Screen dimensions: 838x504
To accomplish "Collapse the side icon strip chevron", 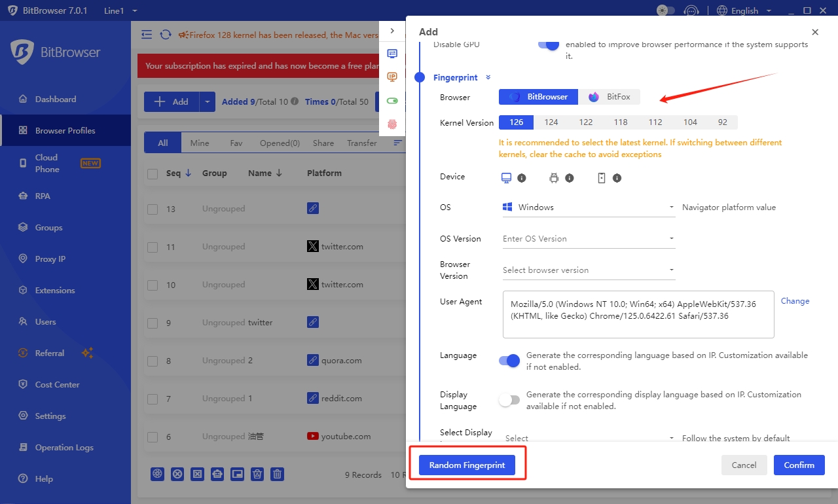I will (392, 31).
